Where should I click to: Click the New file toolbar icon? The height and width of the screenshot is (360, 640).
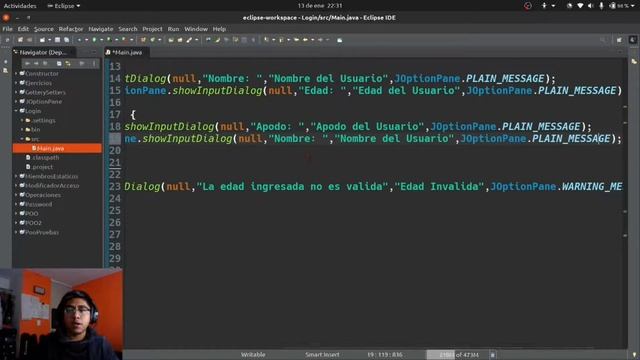[42, 40]
